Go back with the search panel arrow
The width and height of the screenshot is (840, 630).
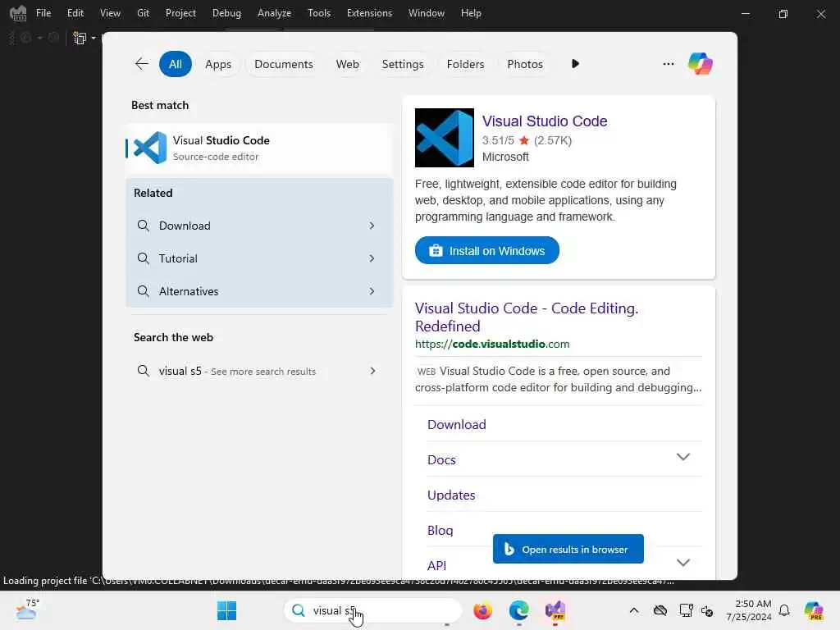(x=141, y=64)
